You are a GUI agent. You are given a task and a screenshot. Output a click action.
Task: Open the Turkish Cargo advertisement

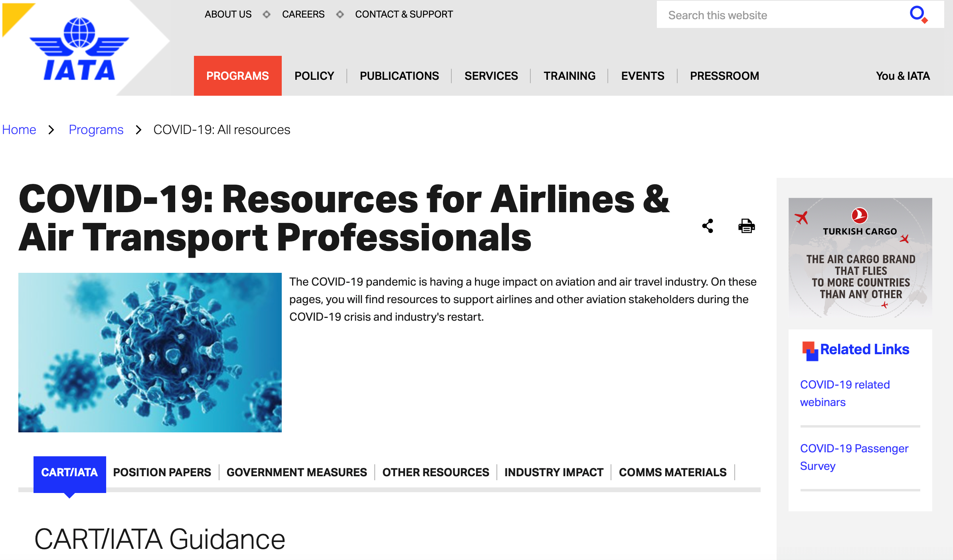(x=860, y=258)
